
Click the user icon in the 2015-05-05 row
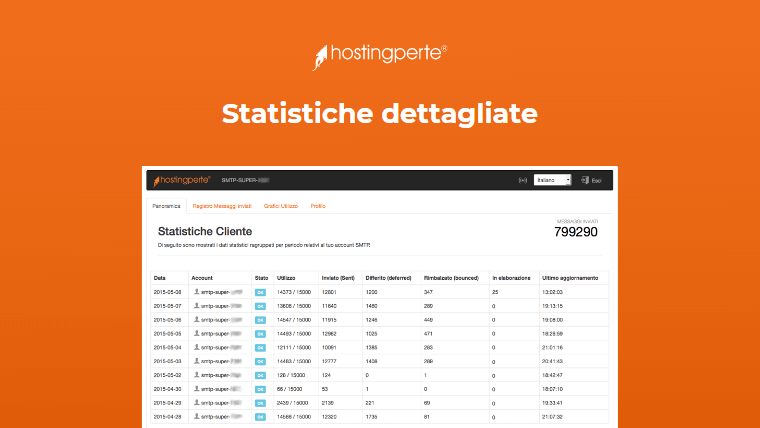[x=197, y=332]
